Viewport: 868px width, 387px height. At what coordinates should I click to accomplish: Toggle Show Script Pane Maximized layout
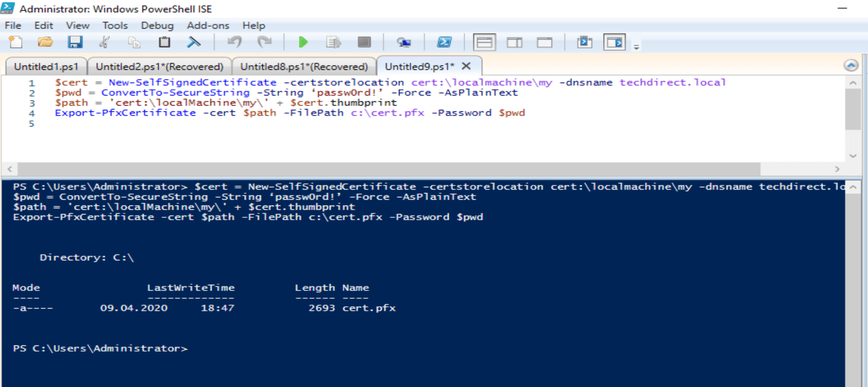[x=544, y=43]
